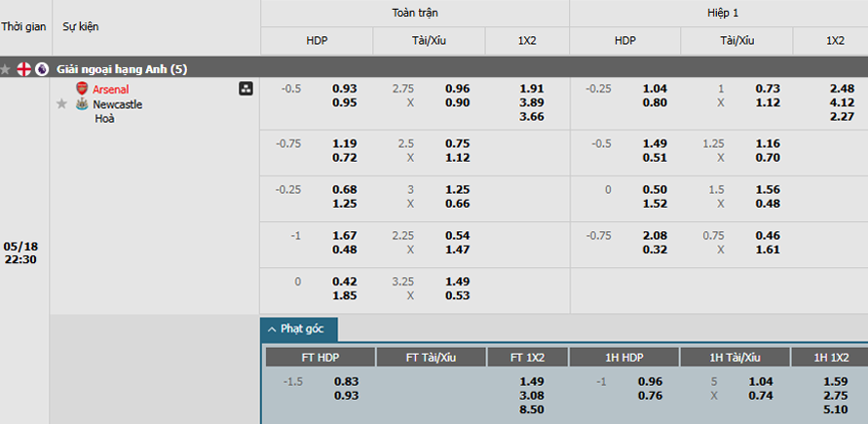Select Arsenal full-time 1X2 odds 1.91
The height and width of the screenshot is (424, 868).
532,89
